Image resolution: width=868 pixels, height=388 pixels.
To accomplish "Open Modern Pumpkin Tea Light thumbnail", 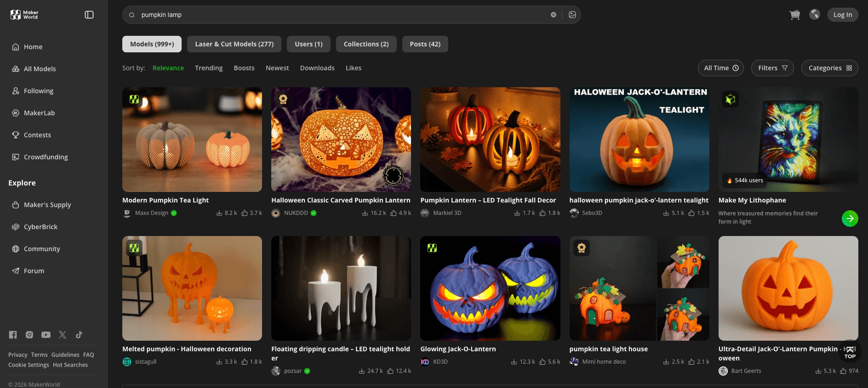I will [x=192, y=140].
